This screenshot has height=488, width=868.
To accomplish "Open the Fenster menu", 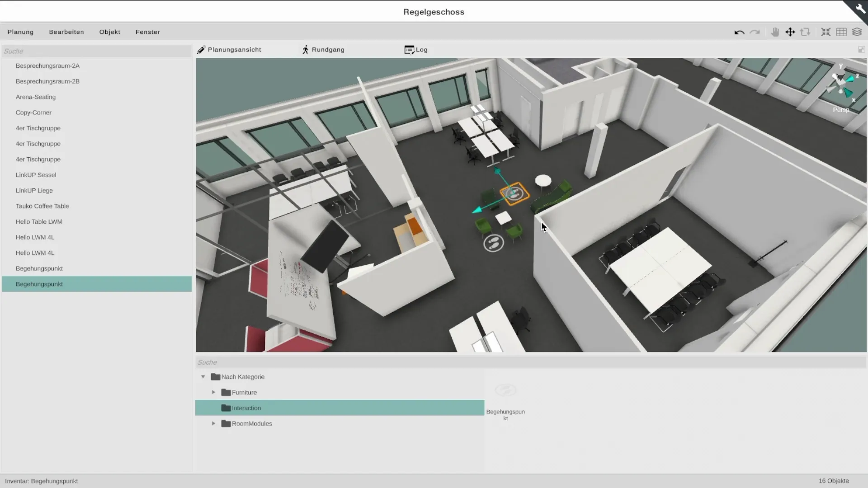I will 148,32.
